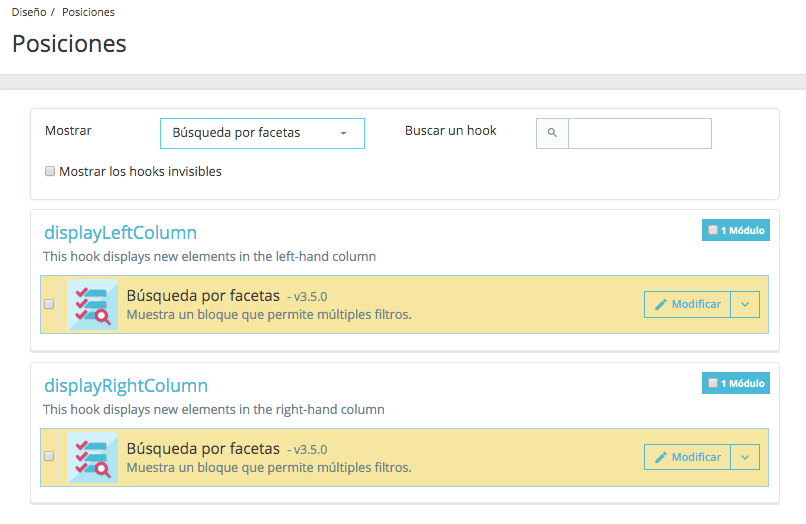This screenshot has height=524, width=806.
Task: Check the module checkbox in displayRightColumn row
Action: point(49,456)
